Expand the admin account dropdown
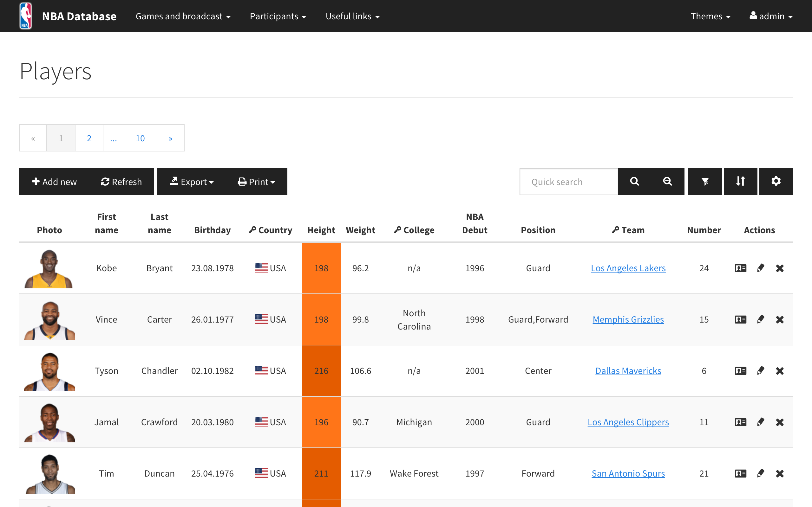Screen dimensions: 812x507 [x=771, y=16]
